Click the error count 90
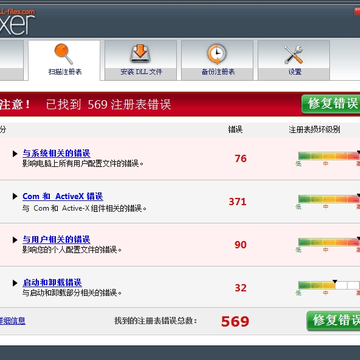The width and height of the screenshot is (360, 360). coord(240,245)
